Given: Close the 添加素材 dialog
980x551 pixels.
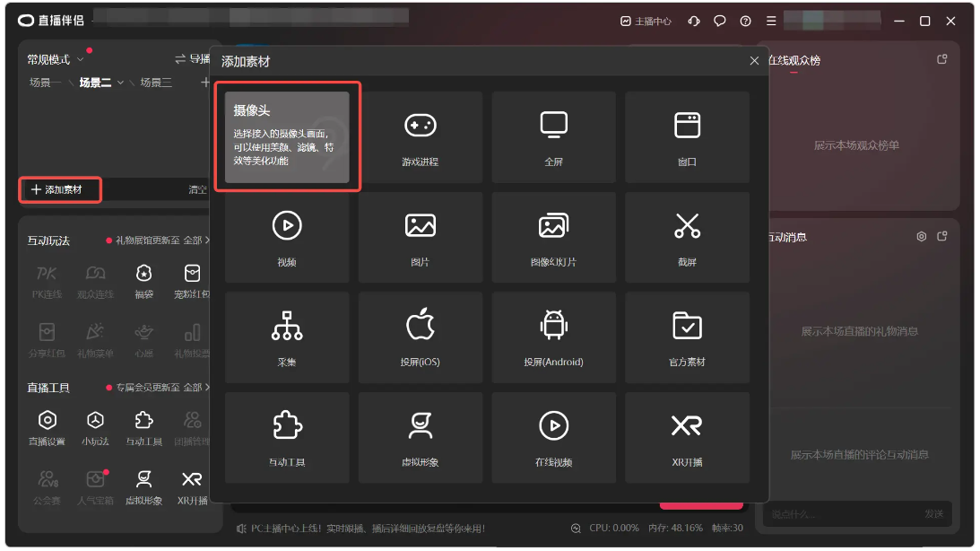Looking at the screenshot, I should tap(754, 61).
